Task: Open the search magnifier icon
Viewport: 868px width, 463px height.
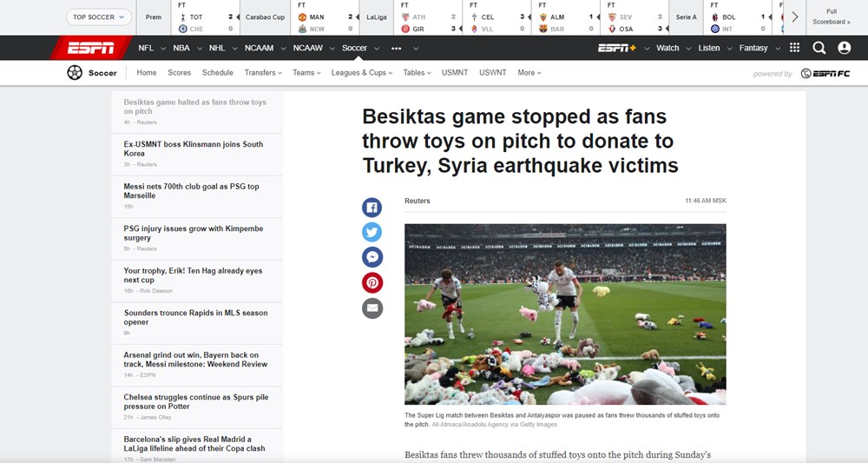Action: (x=819, y=48)
